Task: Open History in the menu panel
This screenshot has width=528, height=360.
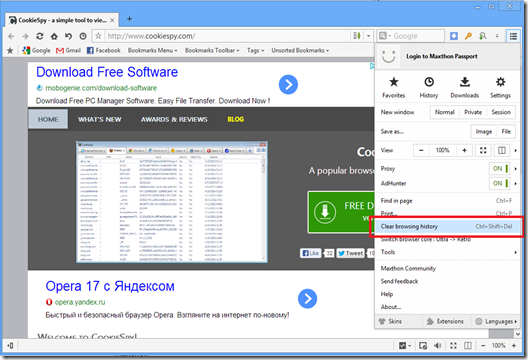Action: click(429, 87)
